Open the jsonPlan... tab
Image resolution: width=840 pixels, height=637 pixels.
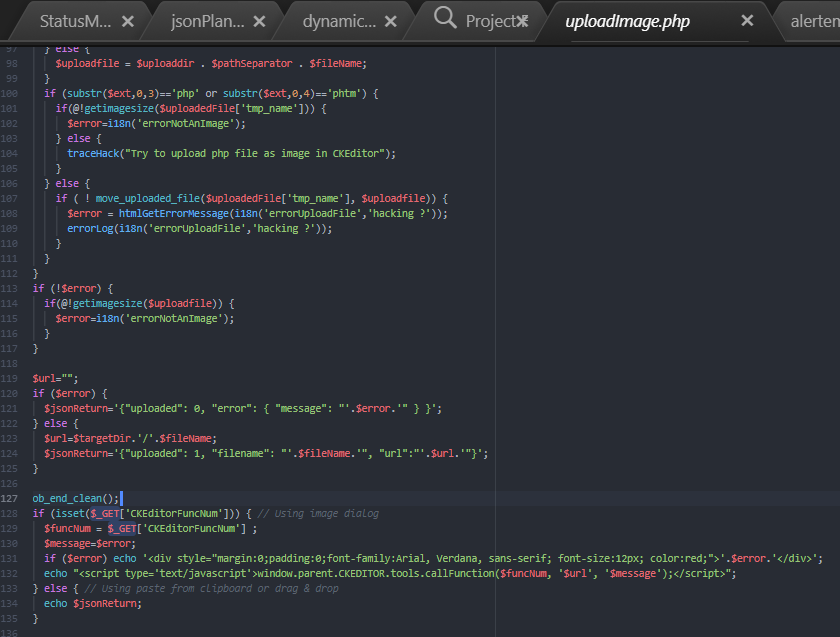[206, 21]
